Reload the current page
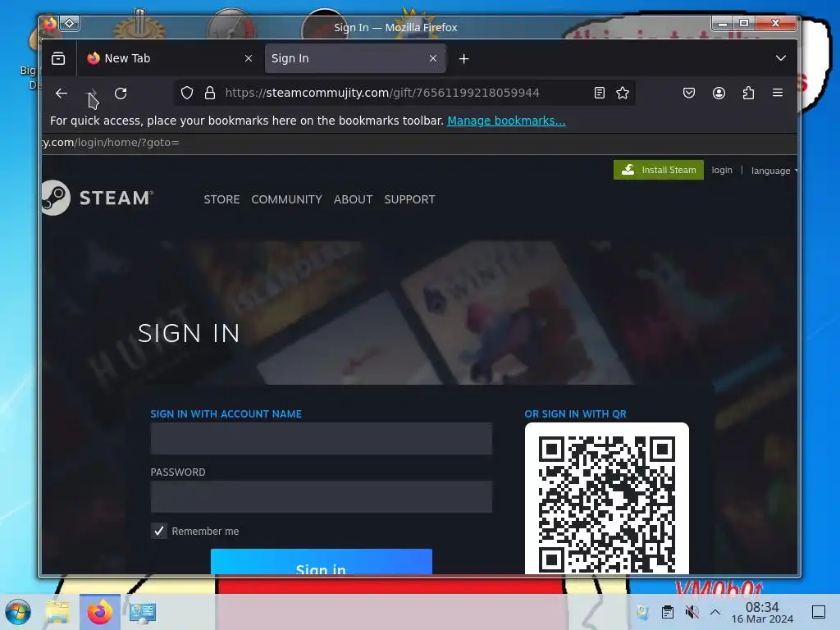 click(x=121, y=94)
